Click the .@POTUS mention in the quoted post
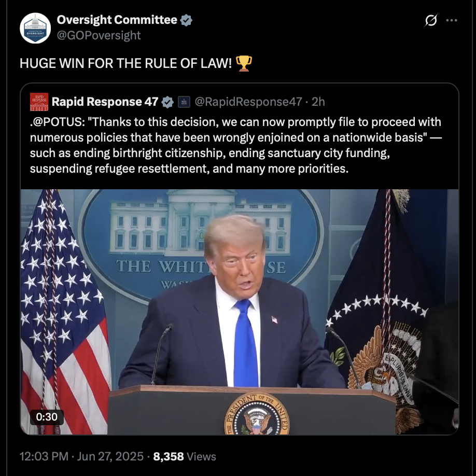The image size is (476, 476). [x=58, y=122]
